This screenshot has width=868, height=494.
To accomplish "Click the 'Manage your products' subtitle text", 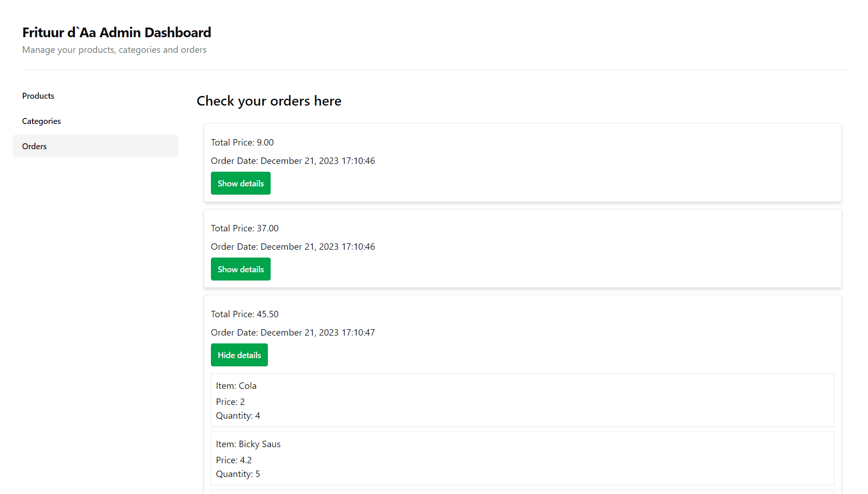I will 114,50.
